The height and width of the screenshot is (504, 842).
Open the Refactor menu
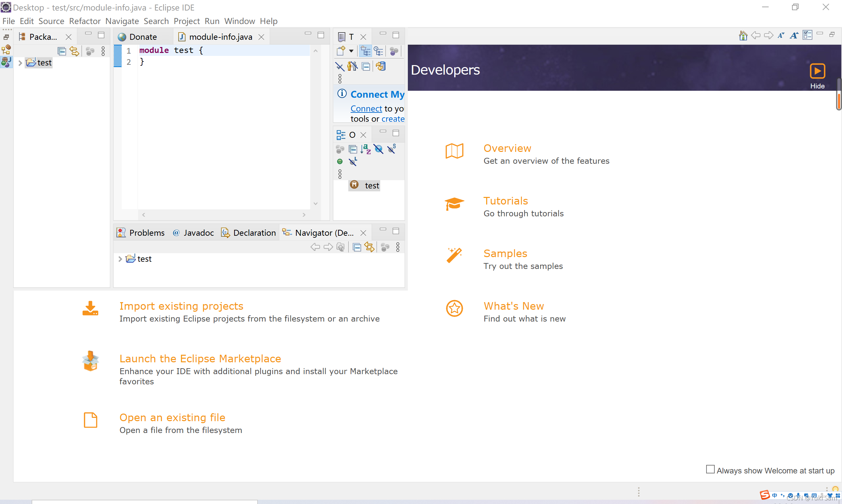tap(85, 21)
